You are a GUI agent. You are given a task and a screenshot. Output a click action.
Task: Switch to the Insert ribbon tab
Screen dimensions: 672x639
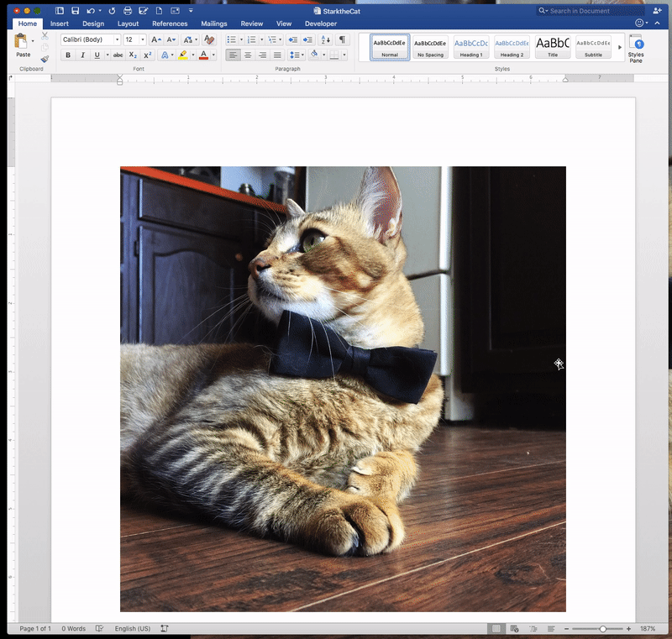60,24
